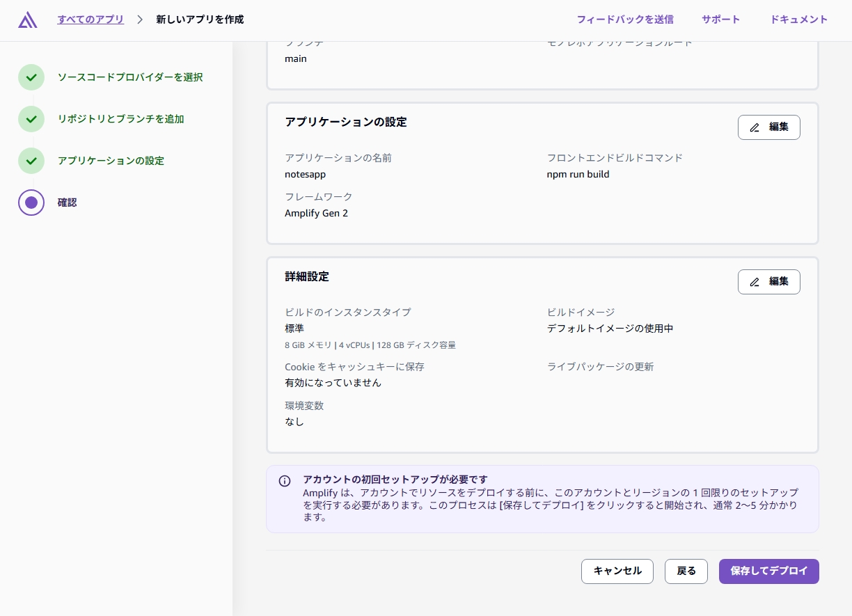Select the ソースコードプロバイダーを選択 step label
Viewport: 852px width, 616px height.
130,77
